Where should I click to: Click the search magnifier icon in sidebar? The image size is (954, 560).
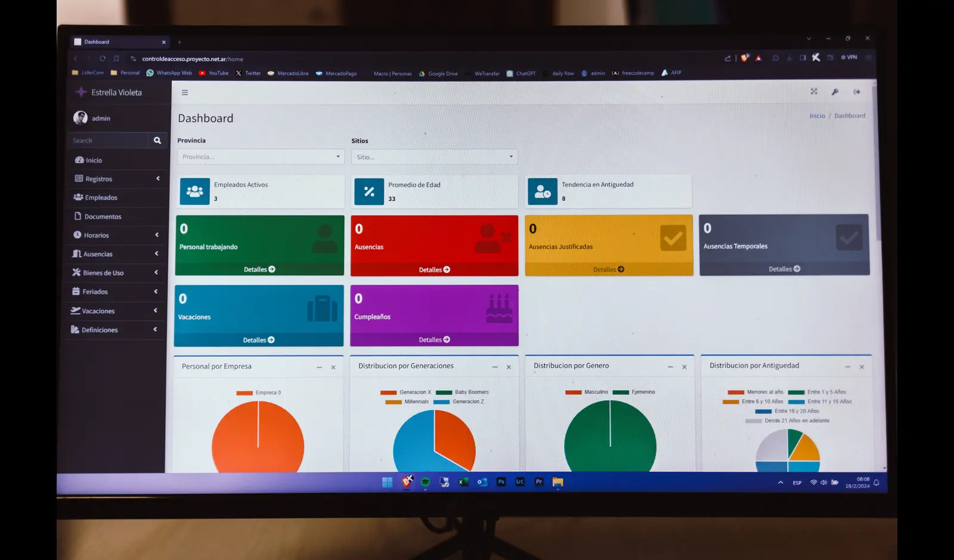pyautogui.click(x=157, y=141)
